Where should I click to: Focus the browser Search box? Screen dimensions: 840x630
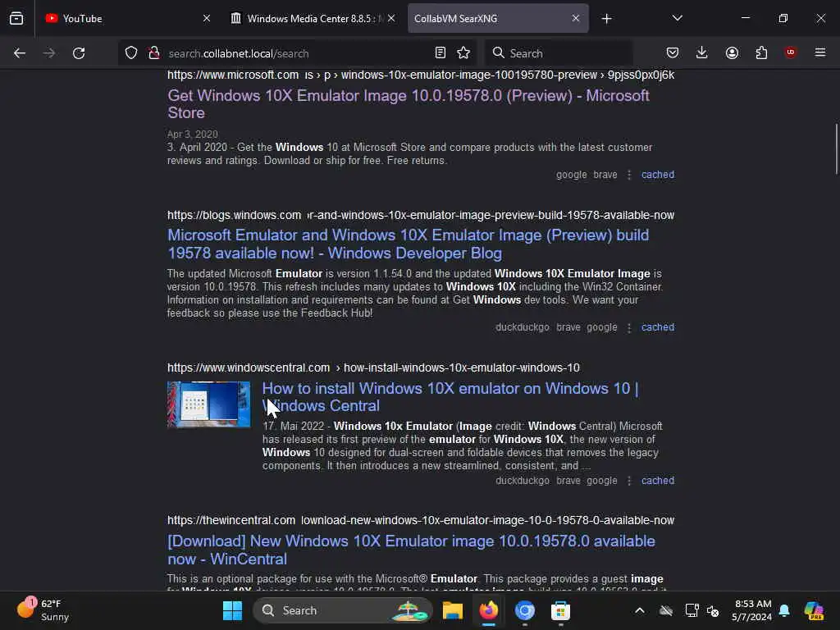click(559, 53)
